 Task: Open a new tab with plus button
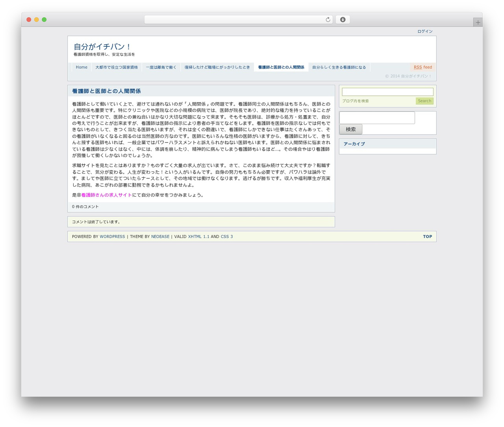click(x=478, y=22)
